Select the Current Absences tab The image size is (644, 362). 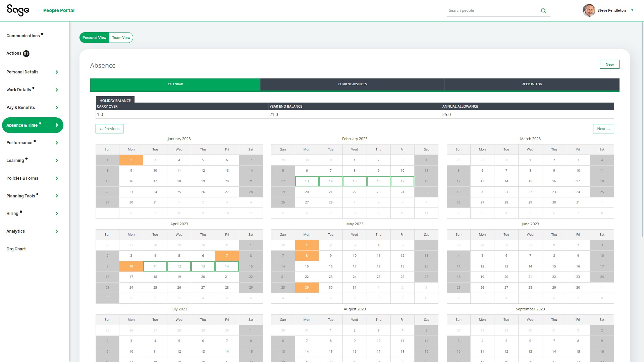pyautogui.click(x=352, y=84)
